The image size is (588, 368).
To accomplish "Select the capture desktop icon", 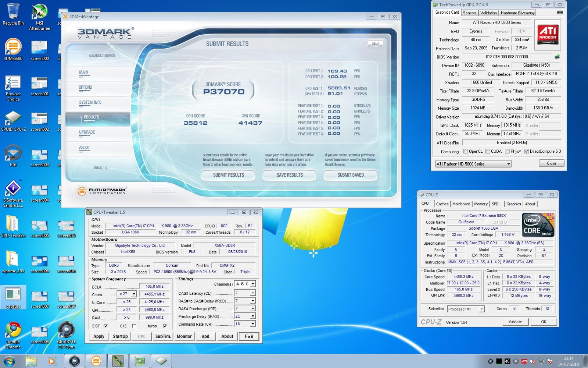I will click(13, 297).
